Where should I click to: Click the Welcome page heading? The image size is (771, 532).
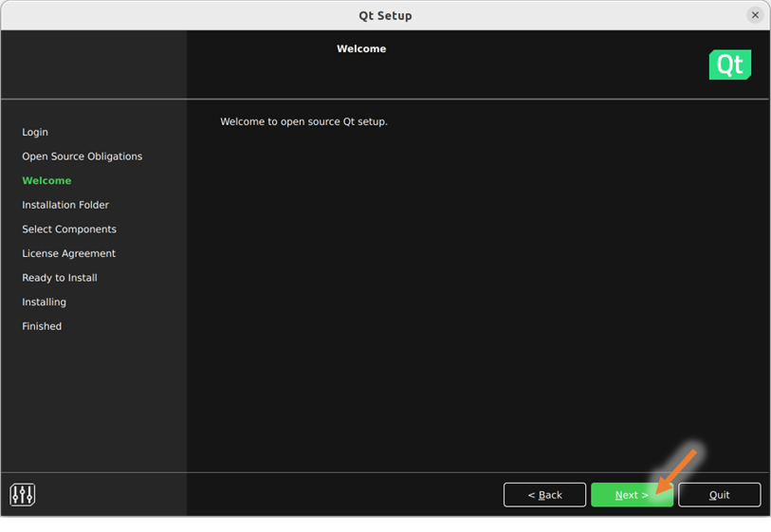[x=361, y=48]
